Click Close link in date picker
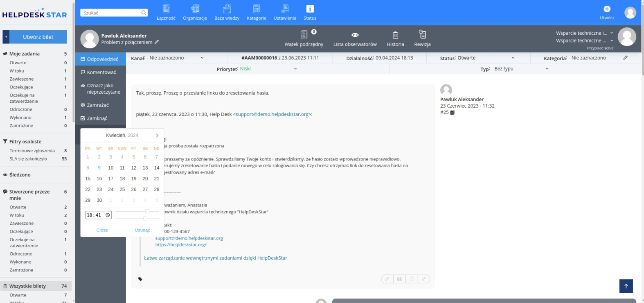Viewport: 644px width, 303px height. click(x=102, y=230)
